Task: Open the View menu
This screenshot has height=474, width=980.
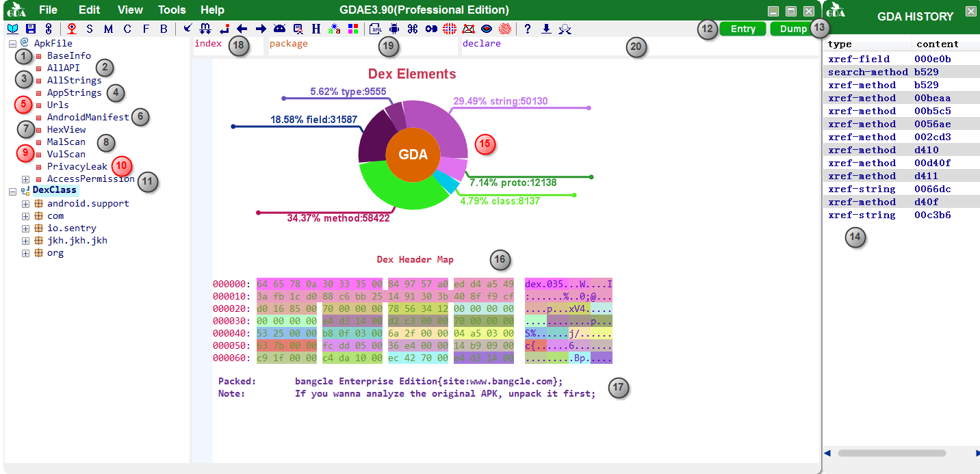Action: (130, 10)
